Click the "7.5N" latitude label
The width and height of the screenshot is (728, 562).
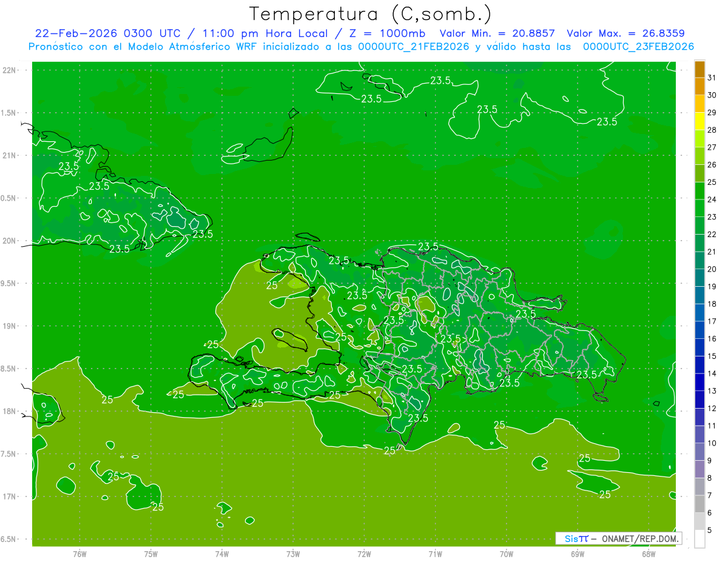(x=8, y=454)
